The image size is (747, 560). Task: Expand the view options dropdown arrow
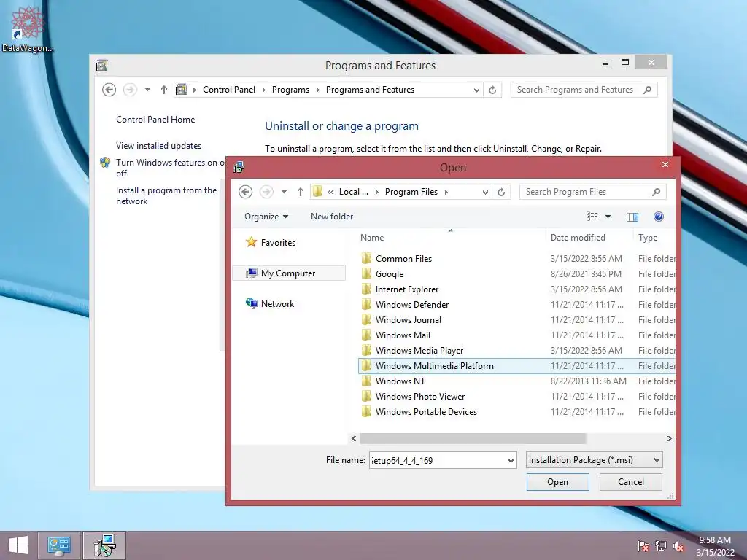pyautogui.click(x=608, y=217)
